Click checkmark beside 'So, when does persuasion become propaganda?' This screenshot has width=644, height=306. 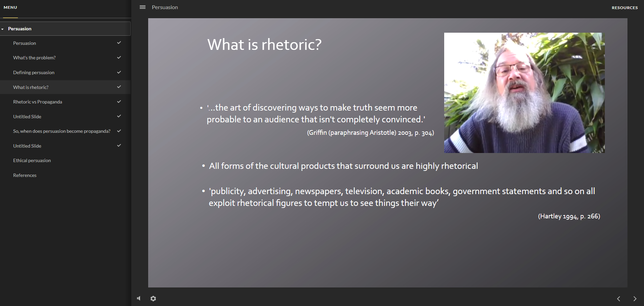(x=119, y=131)
